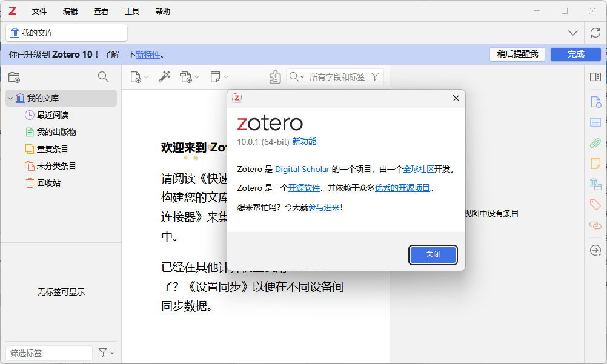
Task: Expand the tab list dropdown chevron
Action: 573,33
